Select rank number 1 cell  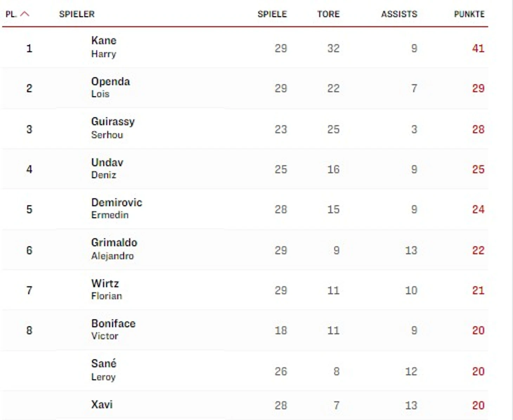[29, 48]
